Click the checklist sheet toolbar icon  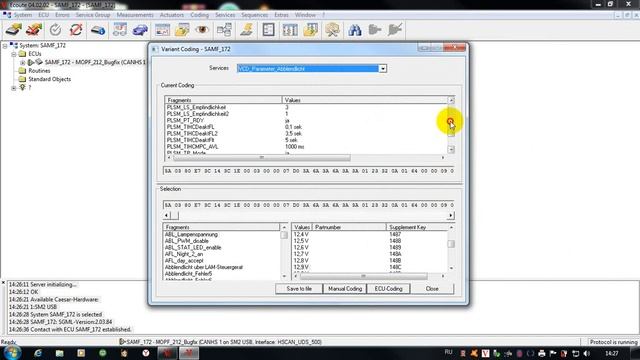(268, 30)
